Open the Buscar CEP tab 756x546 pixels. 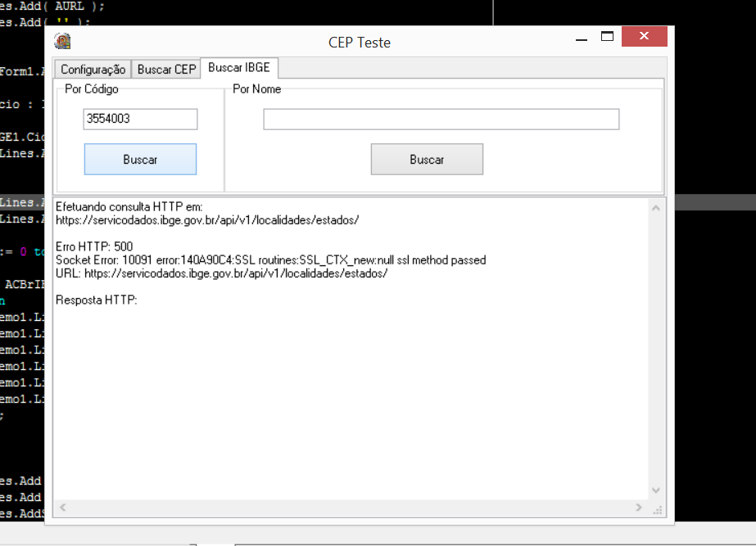coord(166,70)
